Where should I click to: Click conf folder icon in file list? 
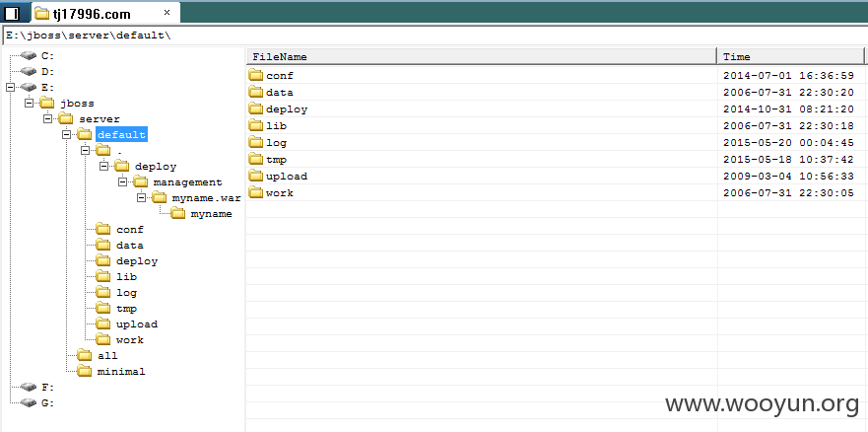(x=255, y=75)
